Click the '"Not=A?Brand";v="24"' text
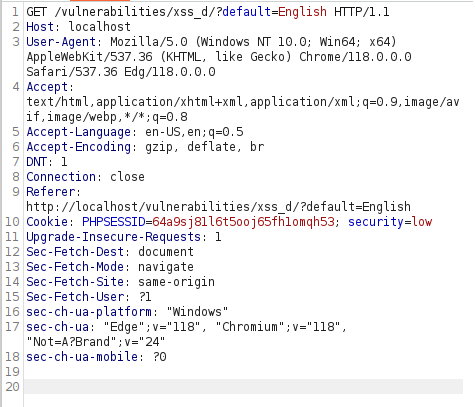Image resolution: width=475 pixels, height=407 pixels. 96,342
